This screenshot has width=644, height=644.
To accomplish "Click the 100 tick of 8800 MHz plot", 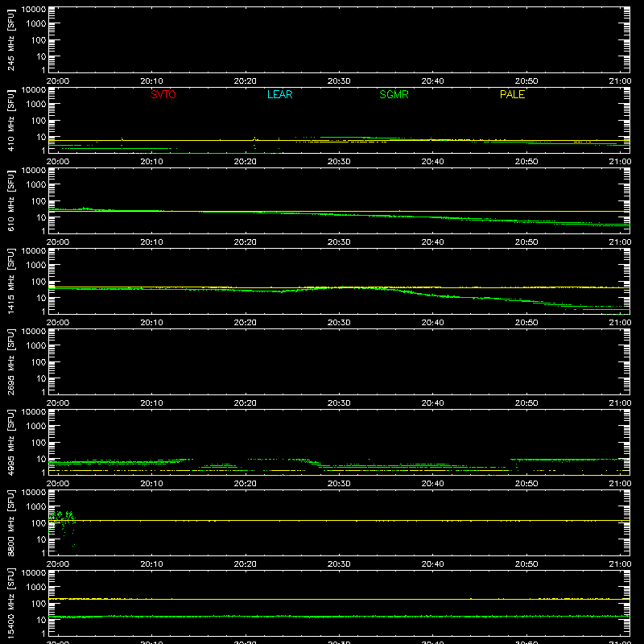I will (x=39, y=523).
